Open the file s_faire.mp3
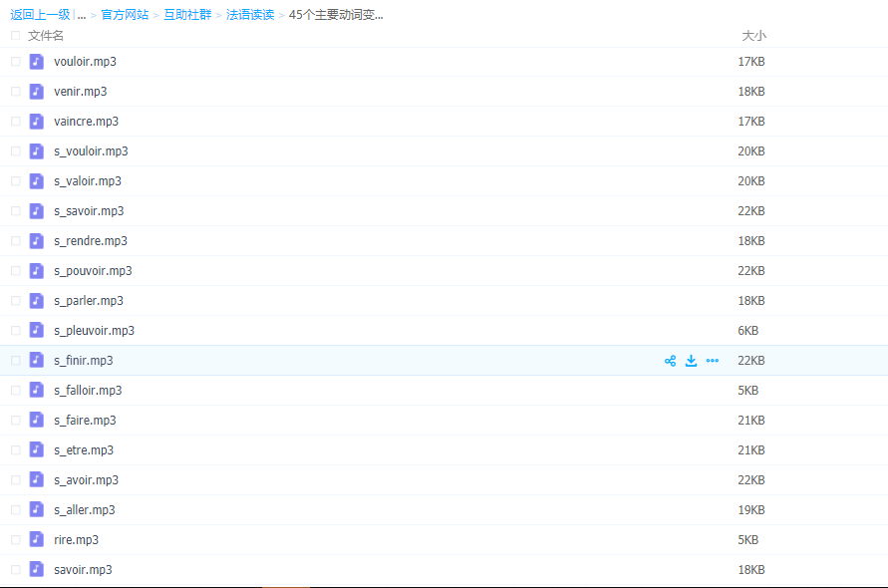 click(85, 421)
